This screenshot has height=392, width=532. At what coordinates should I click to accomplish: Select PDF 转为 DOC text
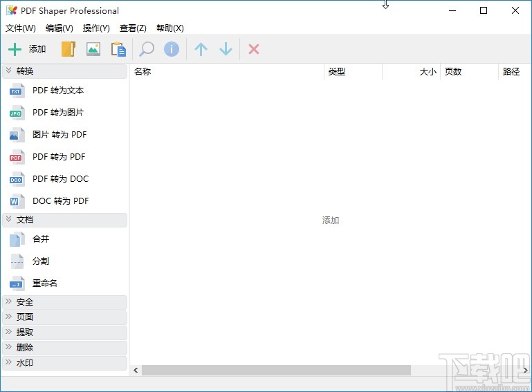pos(61,178)
